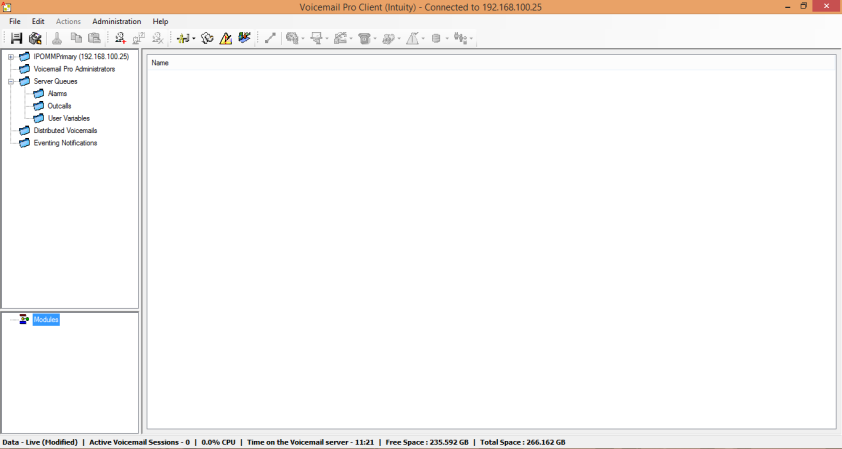Click the Edit Start Point icon
Viewport: 842px width, 449px height.
coord(139,38)
